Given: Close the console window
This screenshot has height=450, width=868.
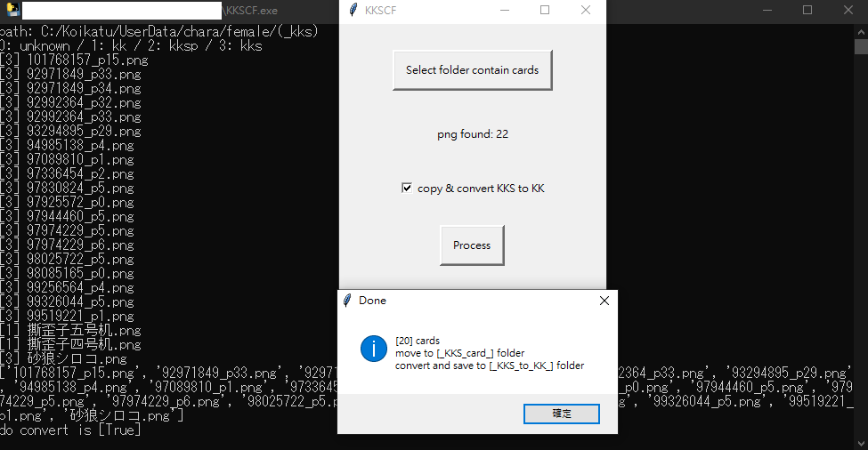Looking at the screenshot, I should point(848,10).
